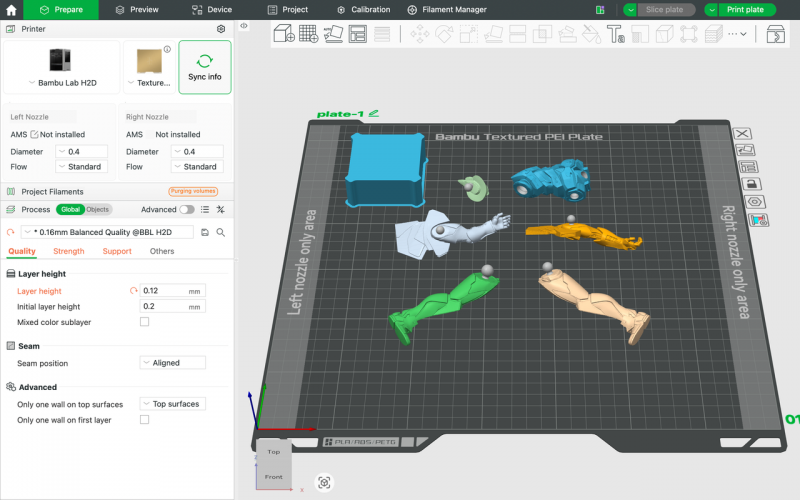This screenshot has width=800, height=500.
Task: Toggle the Advanced settings switch
Action: [187, 209]
